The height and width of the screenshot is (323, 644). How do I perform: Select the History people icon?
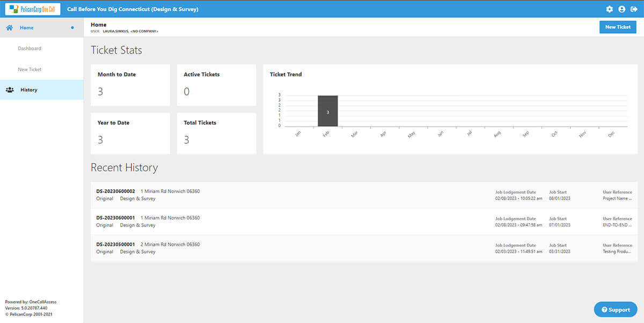pos(10,90)
